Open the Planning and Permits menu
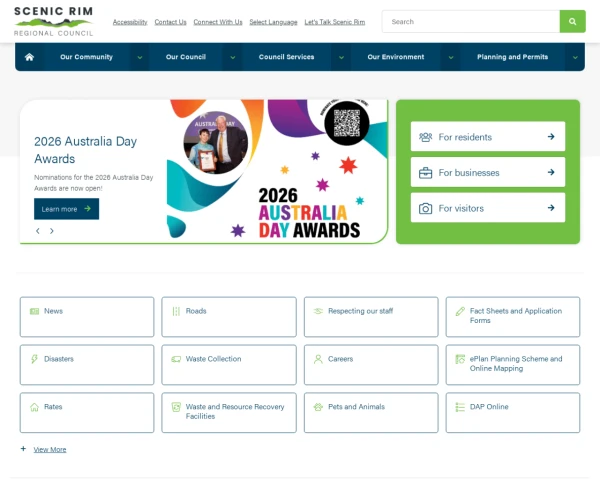 point(512,57)
